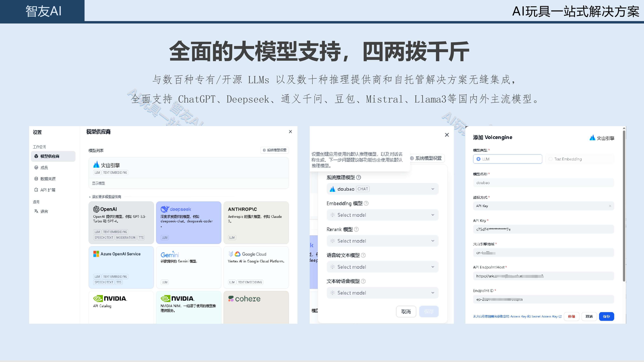
Task: Close the system model settings panel
Action: click(x=447, y=135)
